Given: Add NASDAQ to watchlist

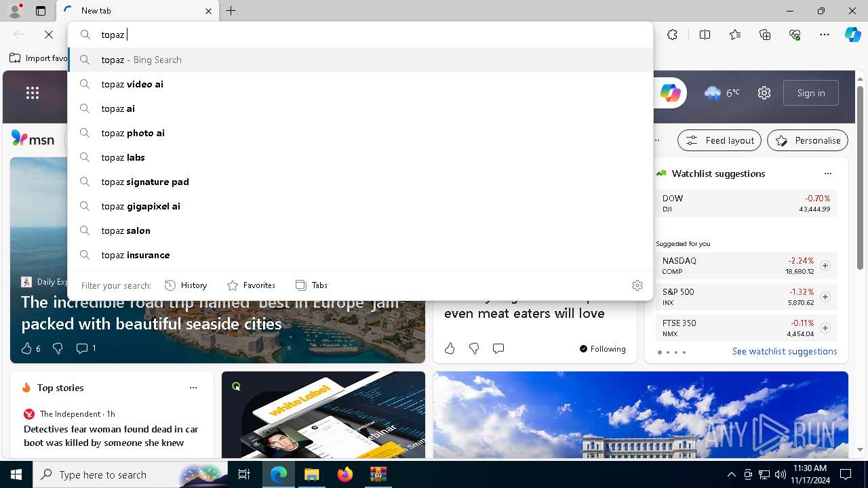Looking at the screenshot, I should click(825, 266).
